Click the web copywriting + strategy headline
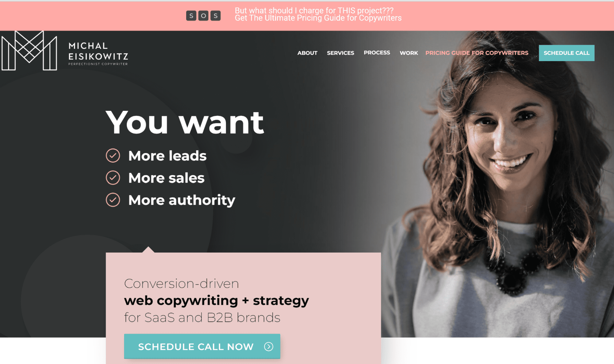The width and height of the screenshot is (614, 364). (216, 300)
